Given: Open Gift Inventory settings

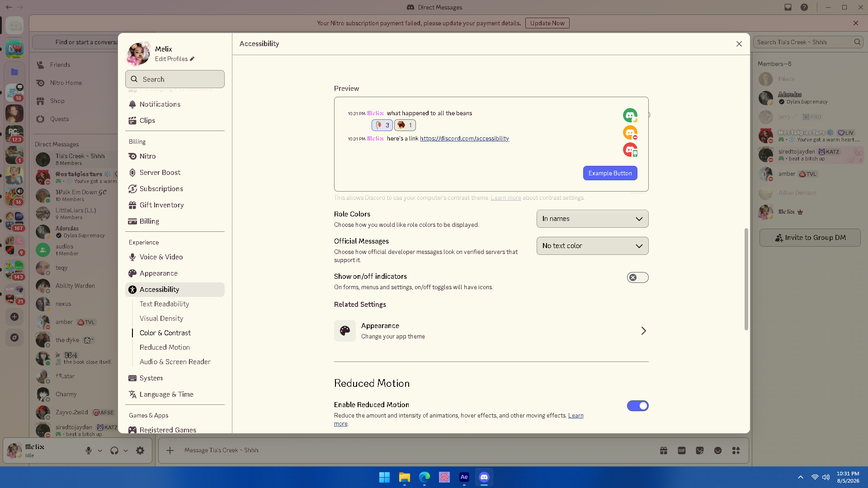Looking at the screenshot, I should (175, 205).
